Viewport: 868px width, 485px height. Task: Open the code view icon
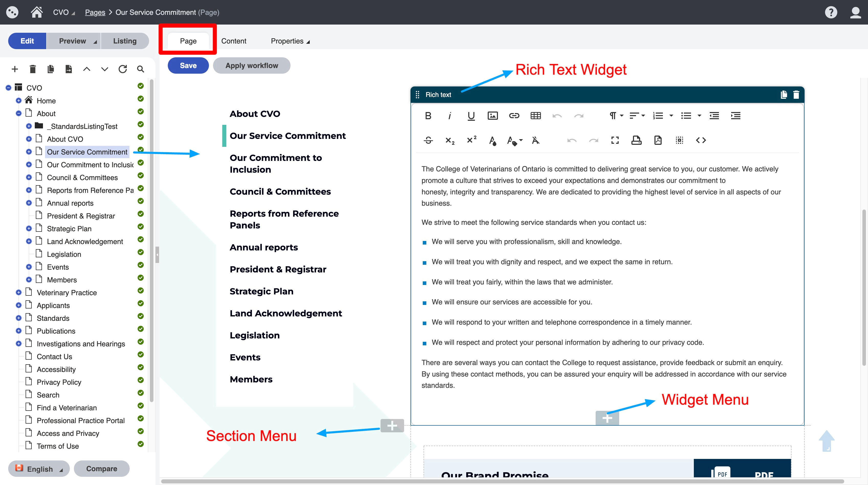coord(701,140)
